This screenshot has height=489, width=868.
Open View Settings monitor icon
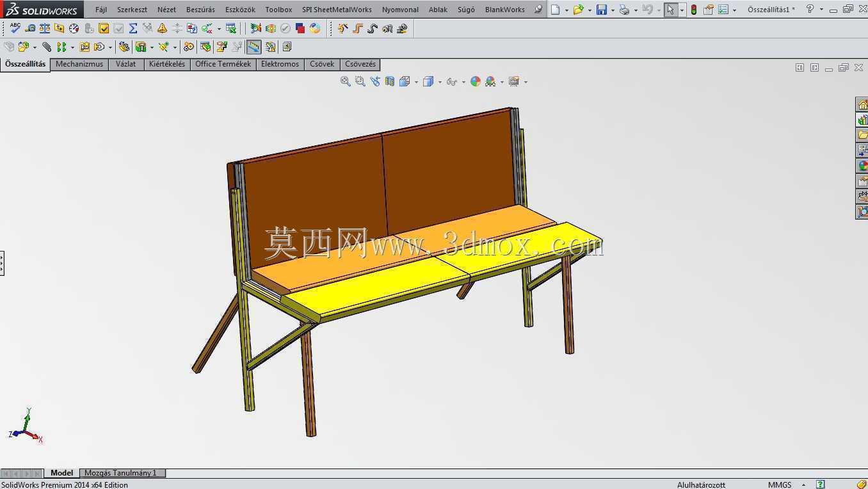coord(514,81)
